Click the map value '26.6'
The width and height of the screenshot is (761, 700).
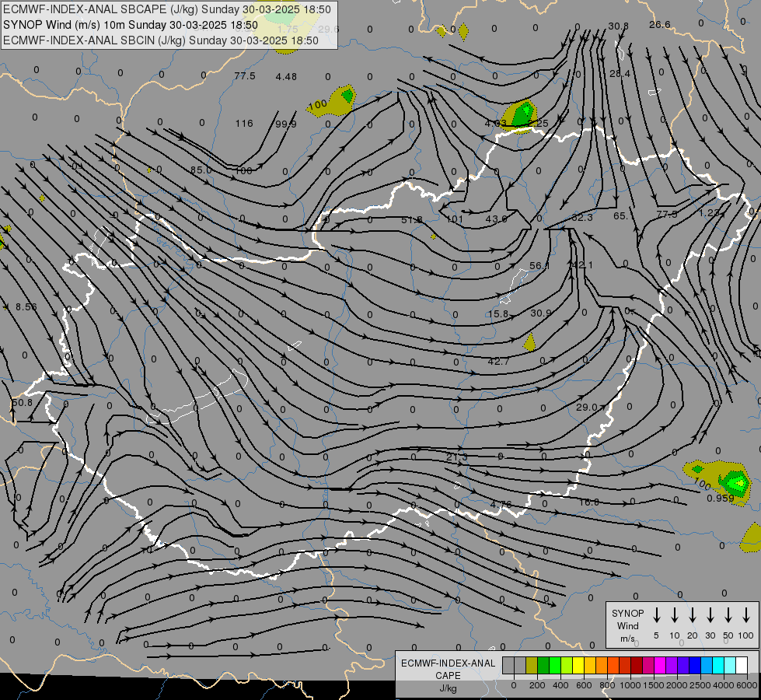[x=660, y=24]
